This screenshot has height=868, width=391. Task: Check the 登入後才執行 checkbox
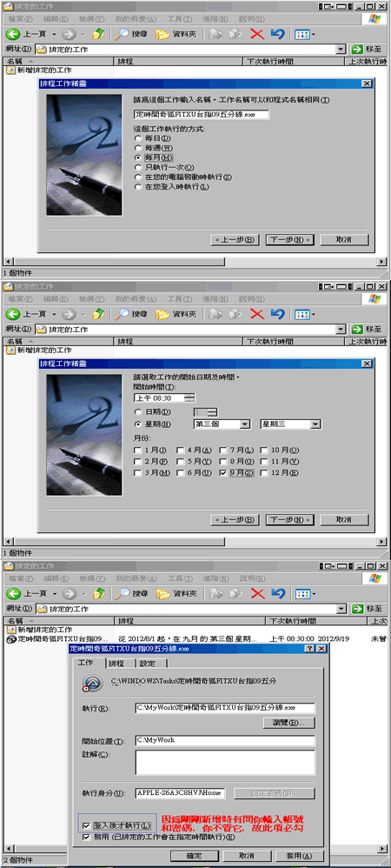click(x=86, y=825)
